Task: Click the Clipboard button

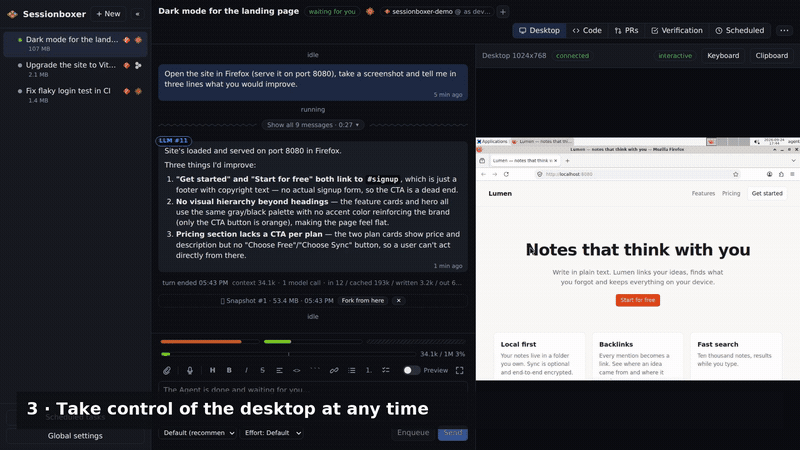Action: point(771,56)
